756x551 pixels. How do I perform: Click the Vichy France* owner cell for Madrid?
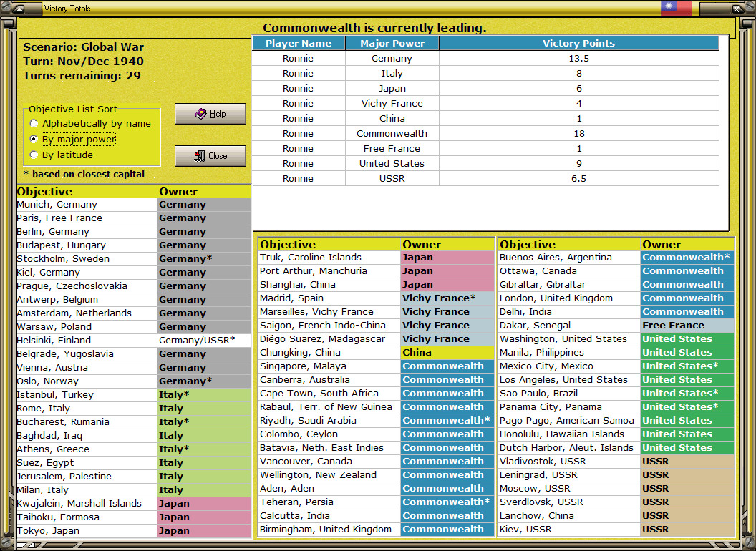[447, 298]
